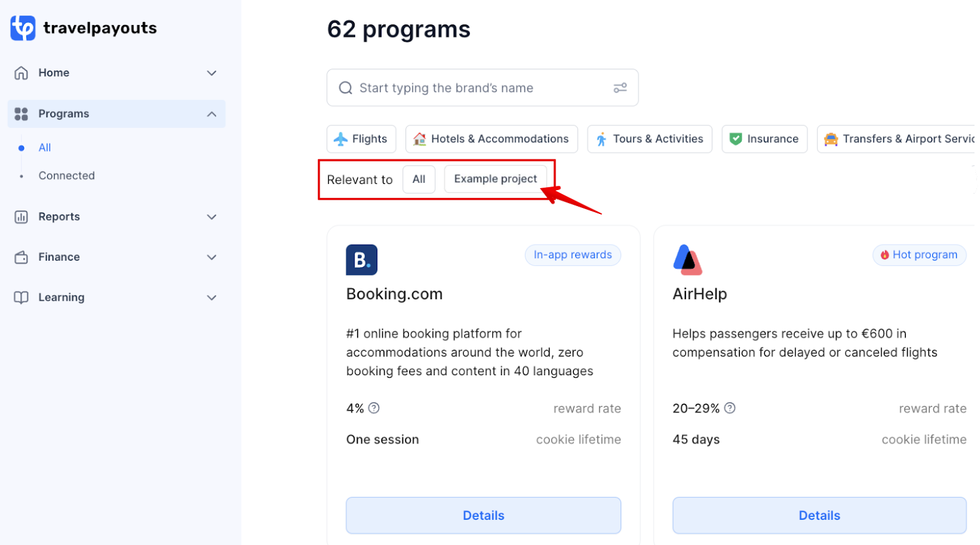Focus the brand name search field
The width and height of the screenshot is (980, 545).
point(483,88)
